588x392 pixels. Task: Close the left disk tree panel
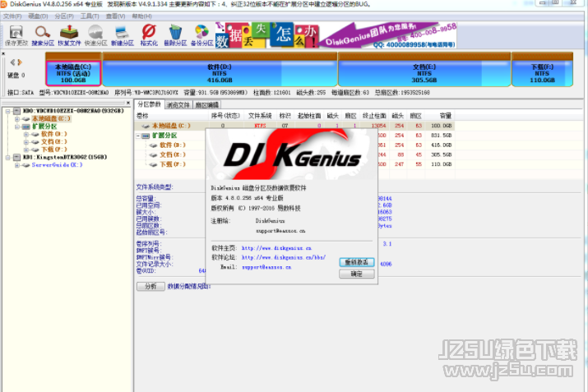[128, 103]
